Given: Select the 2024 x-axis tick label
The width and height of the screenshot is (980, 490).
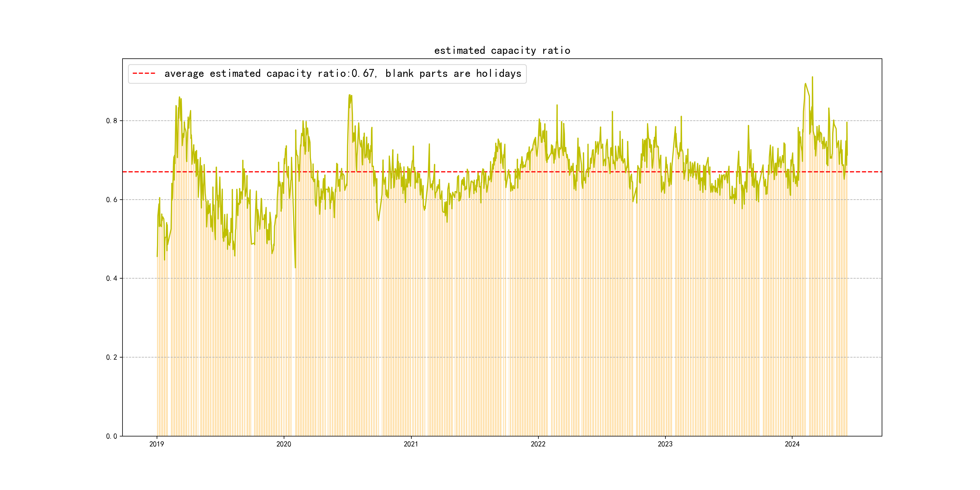Looking at the screenshot, I should (792, 444).
